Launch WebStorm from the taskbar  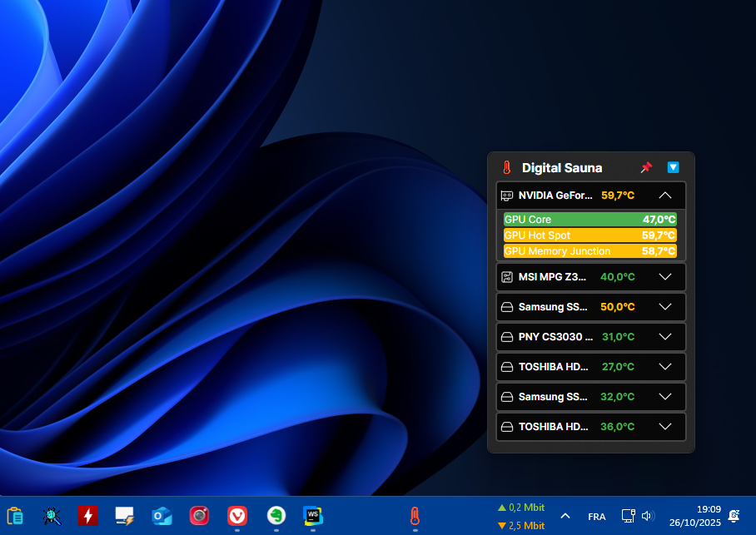(x=313, y=515)
